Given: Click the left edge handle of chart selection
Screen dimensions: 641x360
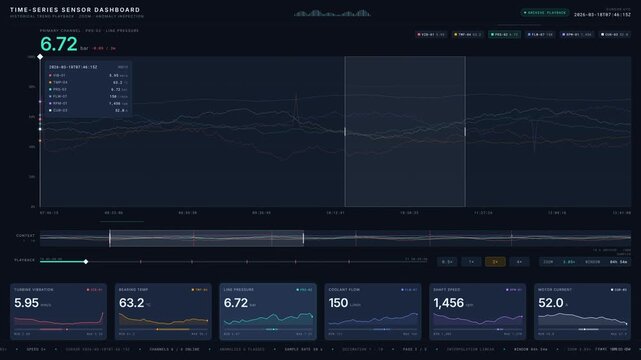Looking at the screenshot, I should click(345, 132).
